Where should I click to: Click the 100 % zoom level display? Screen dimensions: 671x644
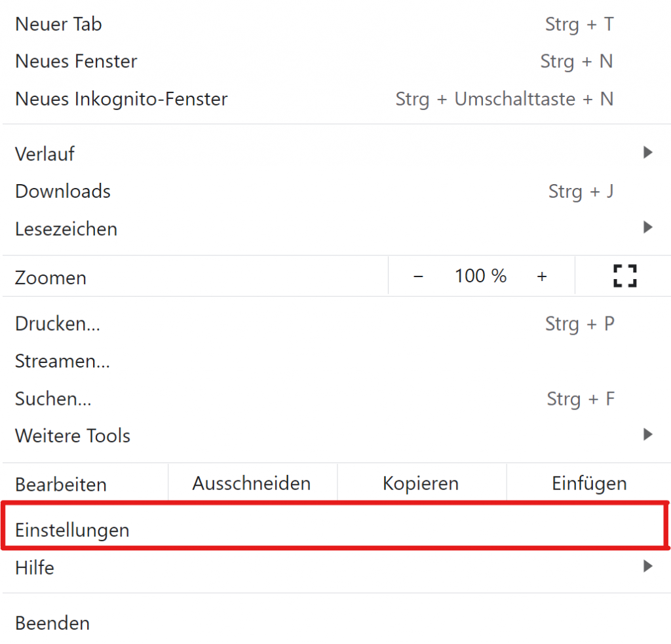click(x=480, y=276)
